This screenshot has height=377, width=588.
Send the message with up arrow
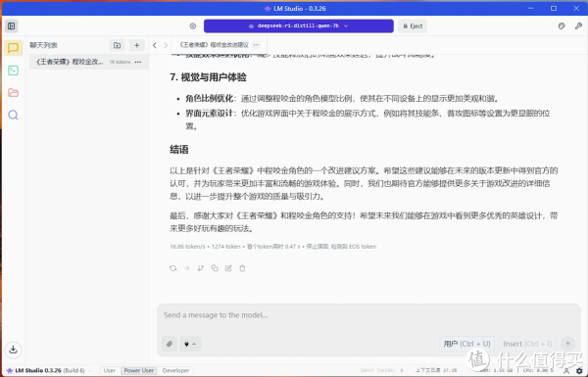point(567,344)
